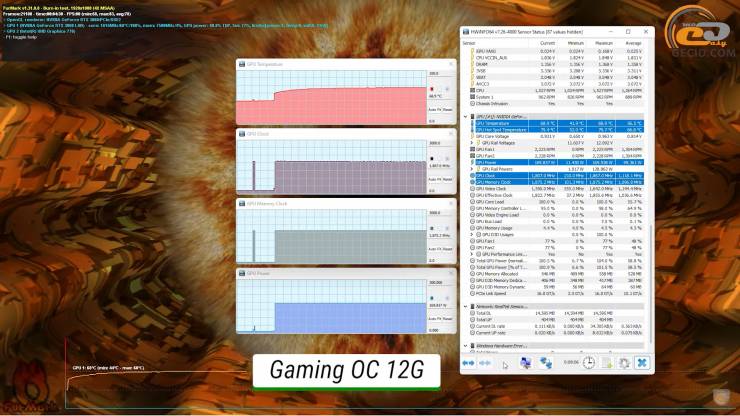Click the blue color swatch in GPU Power graph

point(431,298)
